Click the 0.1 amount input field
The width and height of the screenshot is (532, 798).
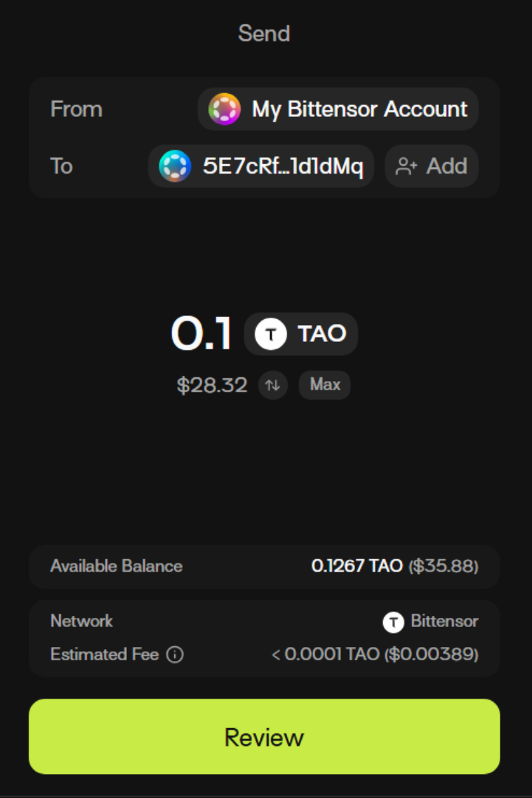(x=201, y=334)
